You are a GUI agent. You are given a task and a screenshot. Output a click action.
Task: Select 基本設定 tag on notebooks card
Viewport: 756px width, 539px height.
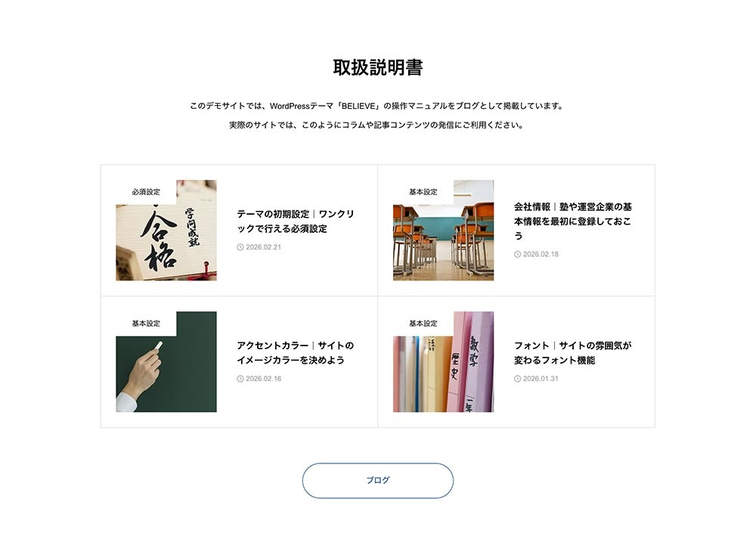(423, 324)
